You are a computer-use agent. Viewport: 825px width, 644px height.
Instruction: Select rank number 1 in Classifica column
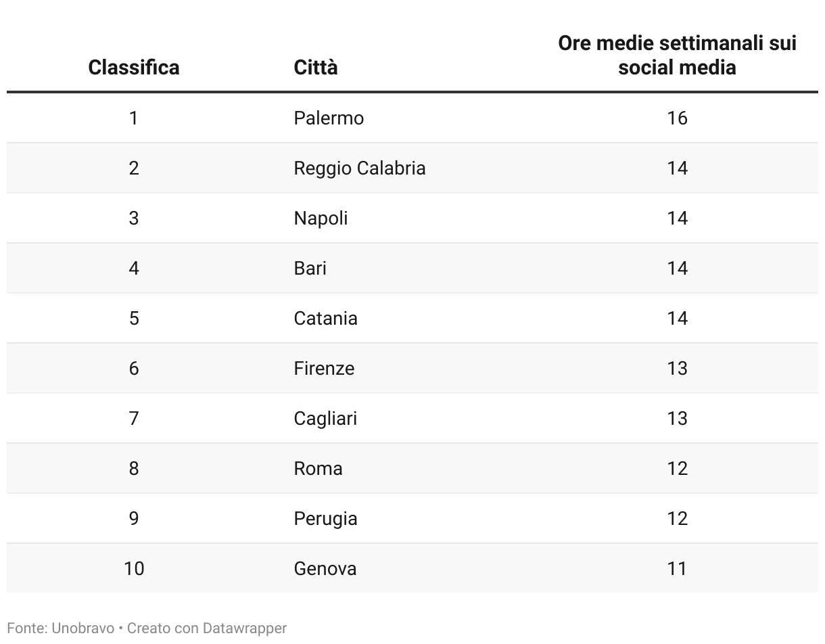(x=134, y=118)
